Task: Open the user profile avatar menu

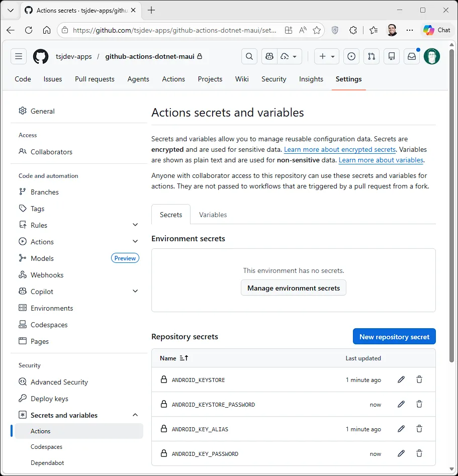Action: [x=431, y=56]
